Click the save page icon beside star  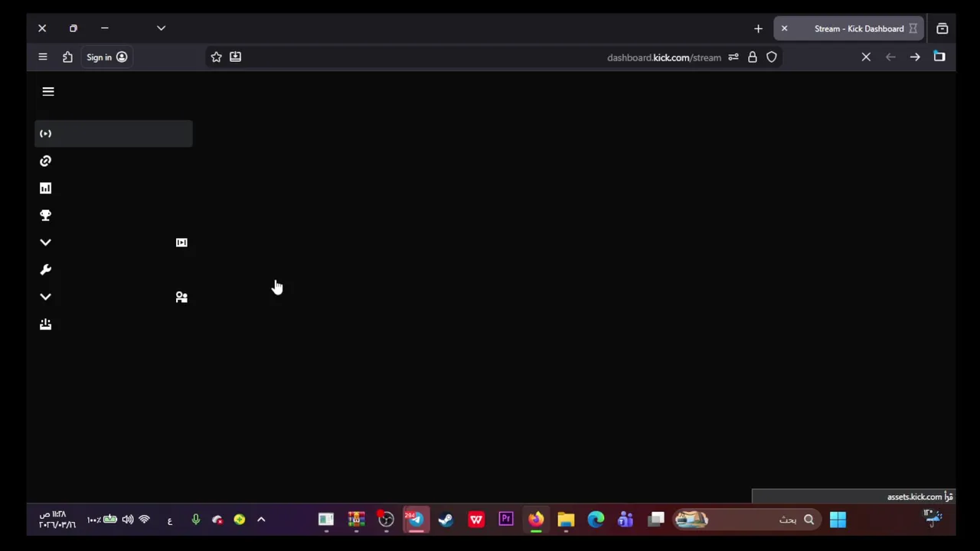click(235, 57)
